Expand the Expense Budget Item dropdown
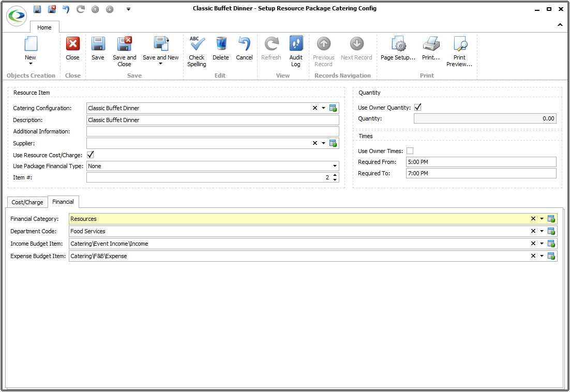Viewport: 570px width, 392px height. pyautogui.click(x=542, y=256)
